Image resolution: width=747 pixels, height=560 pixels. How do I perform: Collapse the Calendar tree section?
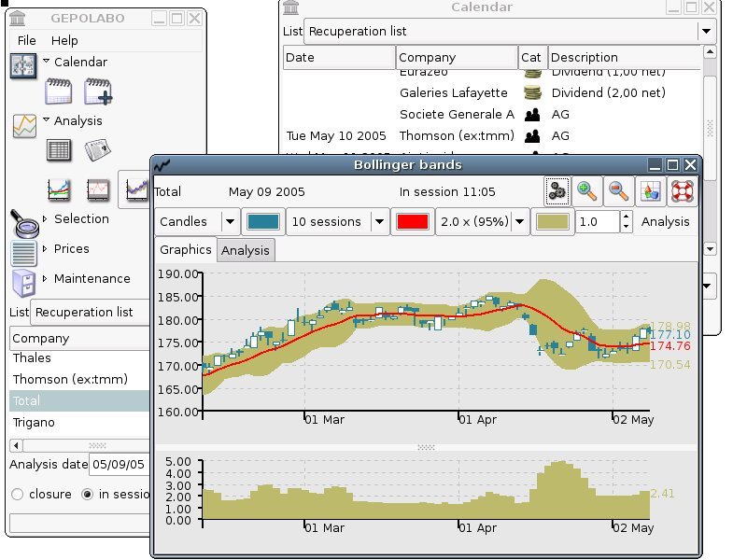pos(46,61)
